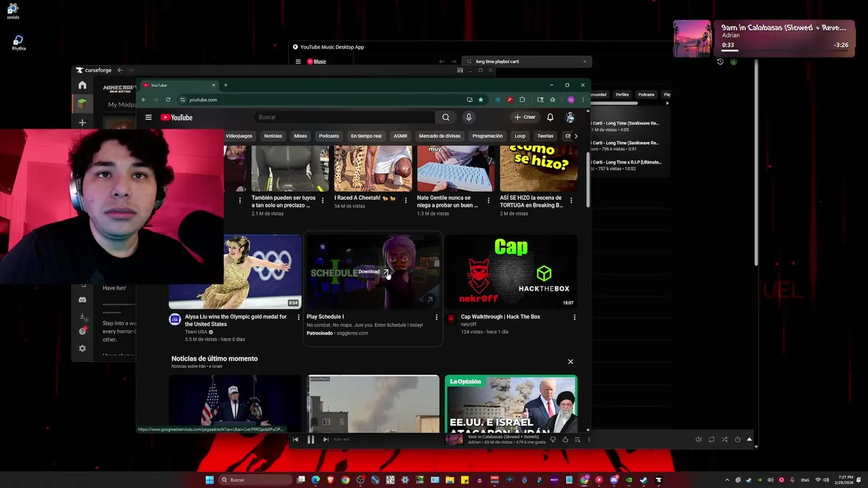Image resolution: width=868 pixels, height=488 pixels.
Task: Select the ASMR filter chip
Action: coord(401,136)
